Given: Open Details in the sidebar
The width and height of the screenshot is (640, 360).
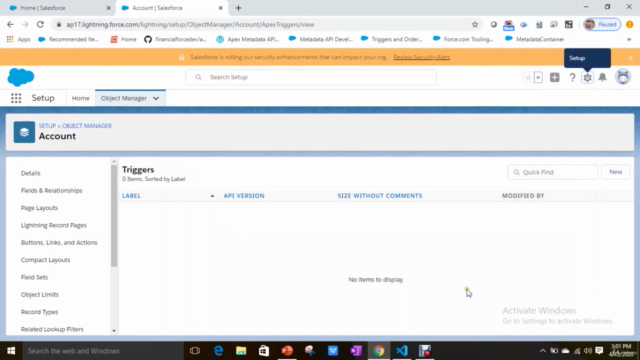Looking at the screenshot, I should [31, 173].
